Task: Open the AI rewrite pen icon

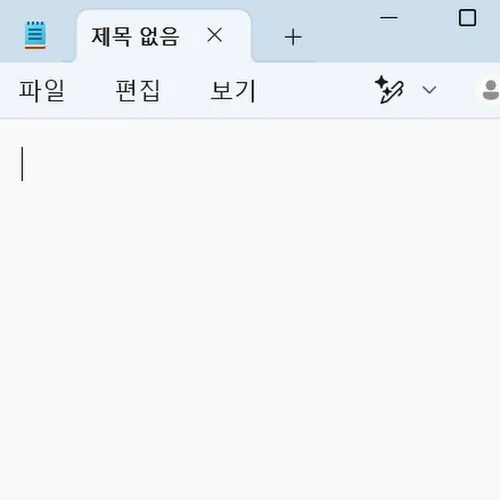Action: [389, 90]
